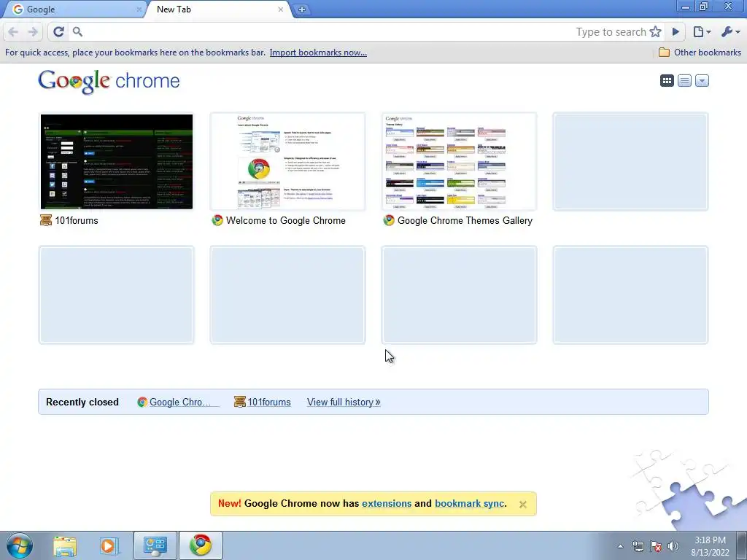
Task: Open Welcome to Google Chrome thumbnail
Action: (287, 161)
